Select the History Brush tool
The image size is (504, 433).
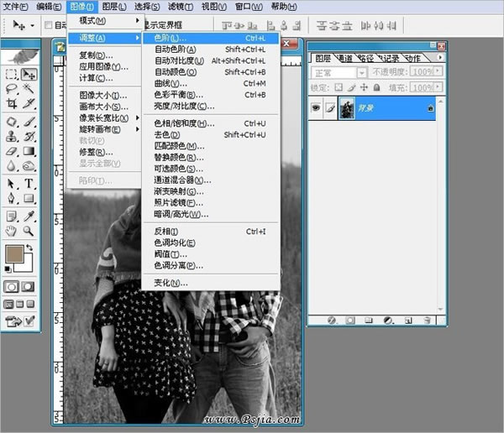point(29,136)
